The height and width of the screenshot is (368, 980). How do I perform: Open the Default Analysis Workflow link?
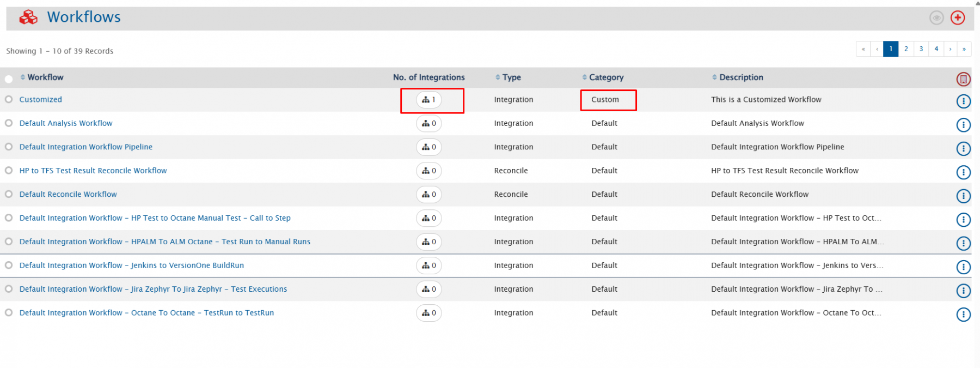point(66,123)
